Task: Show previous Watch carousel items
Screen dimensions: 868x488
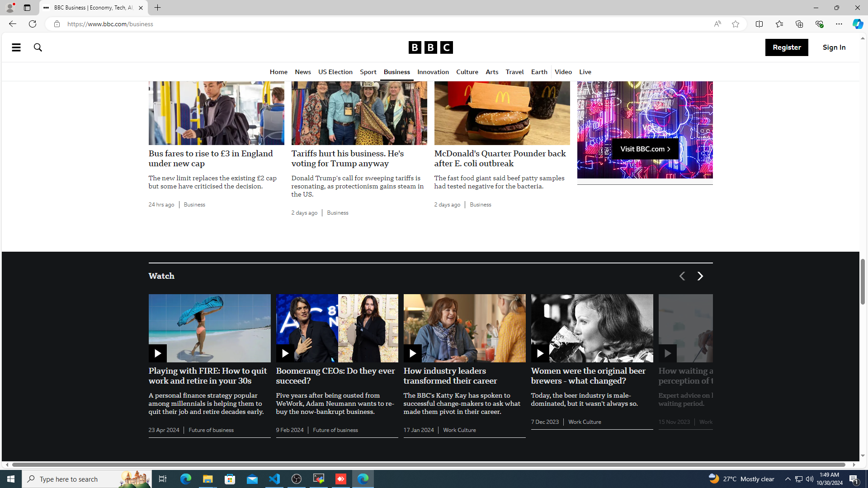Action: (x=682, y=276)
